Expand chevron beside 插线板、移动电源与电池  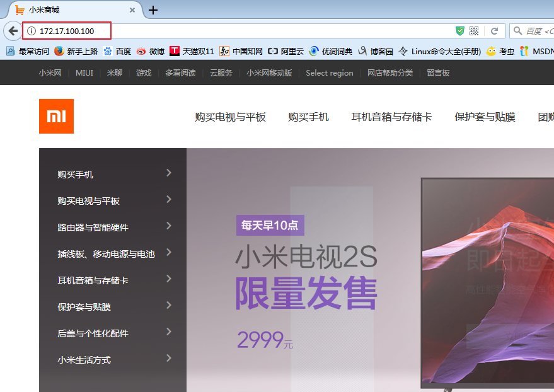pos(169,252)
